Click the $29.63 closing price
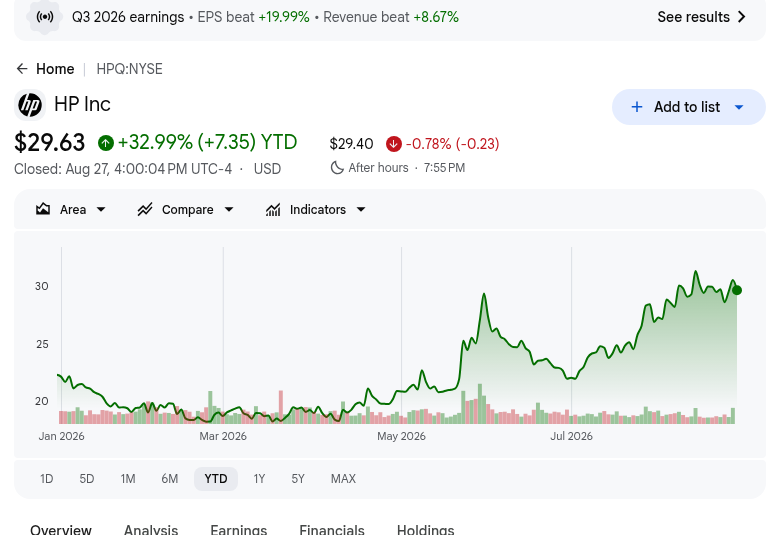This screenshot has width=780, height=535. click(49, 143)
